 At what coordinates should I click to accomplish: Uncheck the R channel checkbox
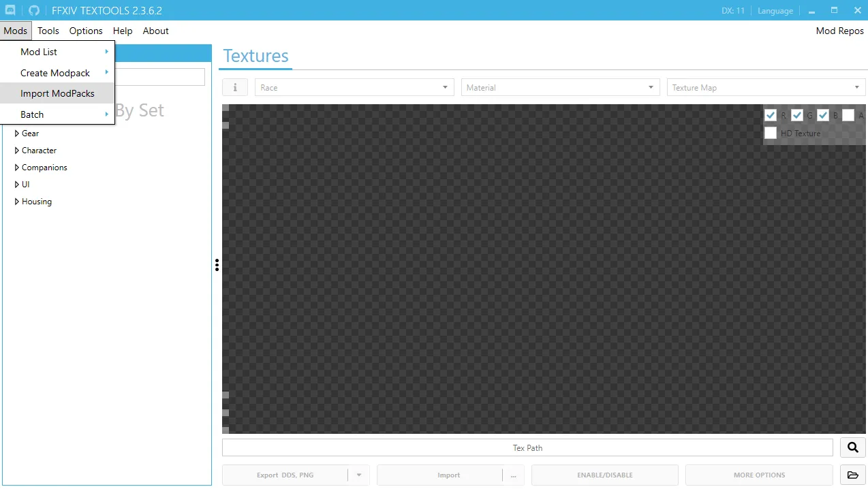771,115
